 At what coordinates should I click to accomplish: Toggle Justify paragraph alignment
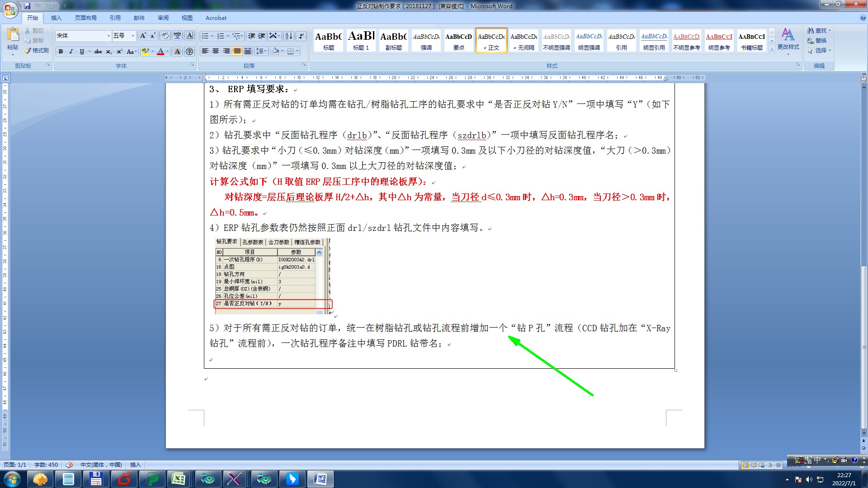tap(237, 51)
